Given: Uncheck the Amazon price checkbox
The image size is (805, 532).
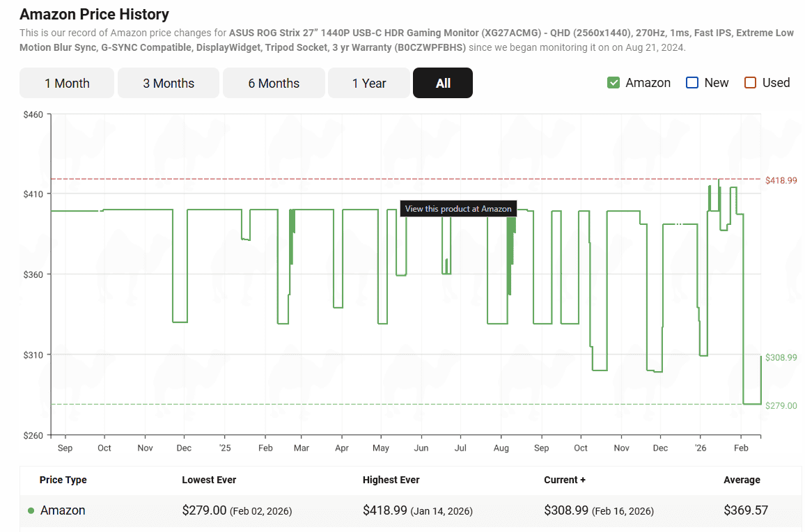Looking at the screenshot, I should coord(613,83).
